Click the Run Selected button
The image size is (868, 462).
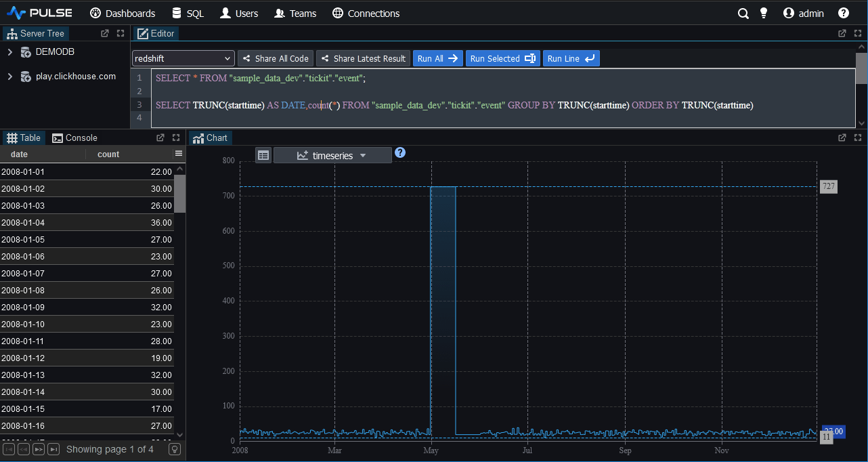tap(503, 58)
